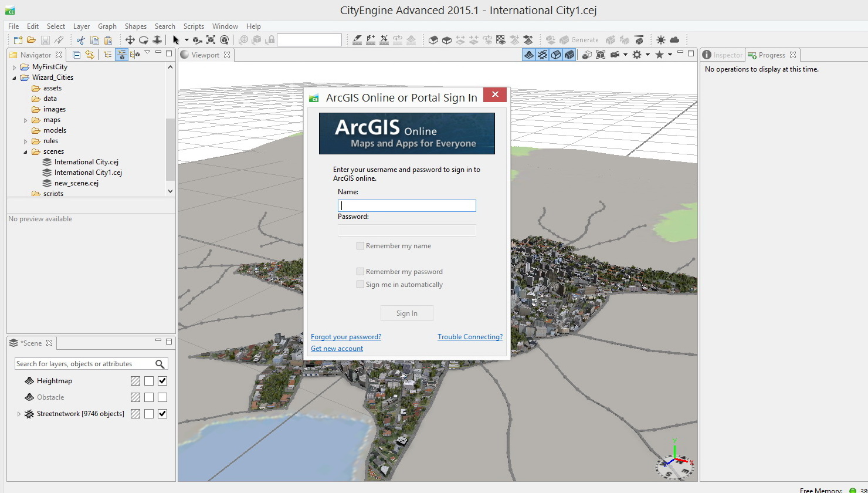Click the Collapse All icon in Navigator
868x493 pixels.
click(76, 55)
